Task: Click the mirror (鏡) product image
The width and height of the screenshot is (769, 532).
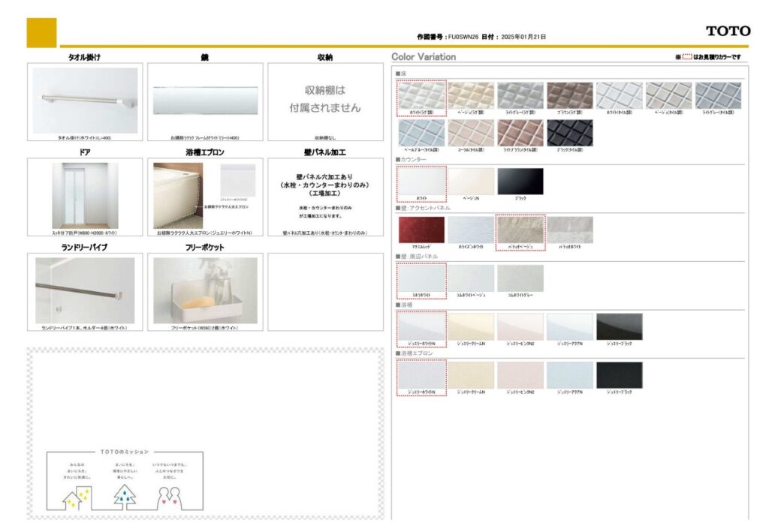Action: (x=205, y=101)
